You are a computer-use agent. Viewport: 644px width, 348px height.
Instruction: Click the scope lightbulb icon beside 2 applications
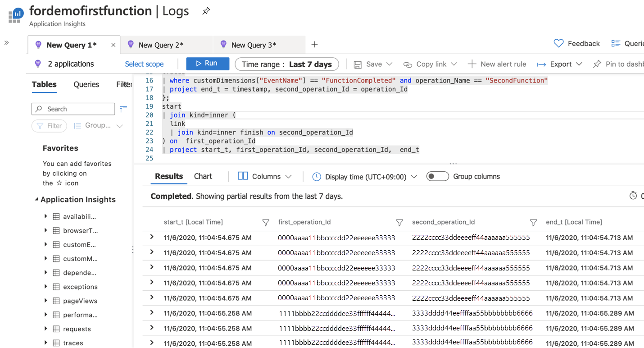point(38,64)
